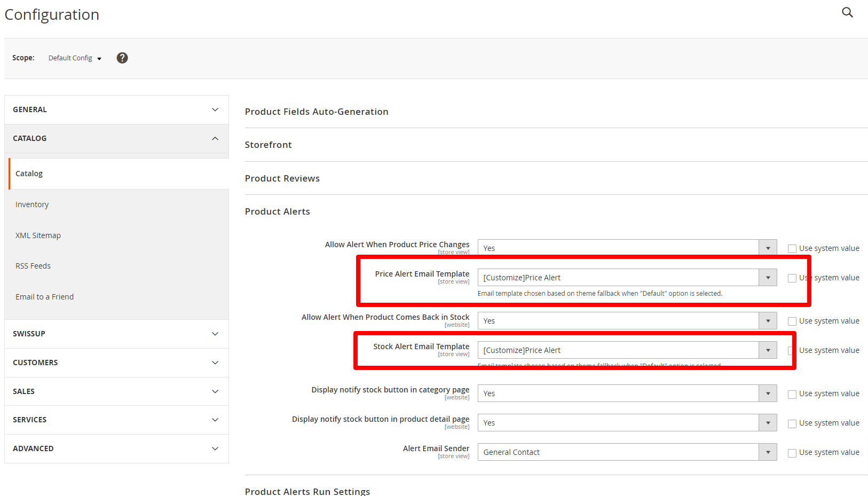Expand the Customers configuration section

[x=116, y=363]
